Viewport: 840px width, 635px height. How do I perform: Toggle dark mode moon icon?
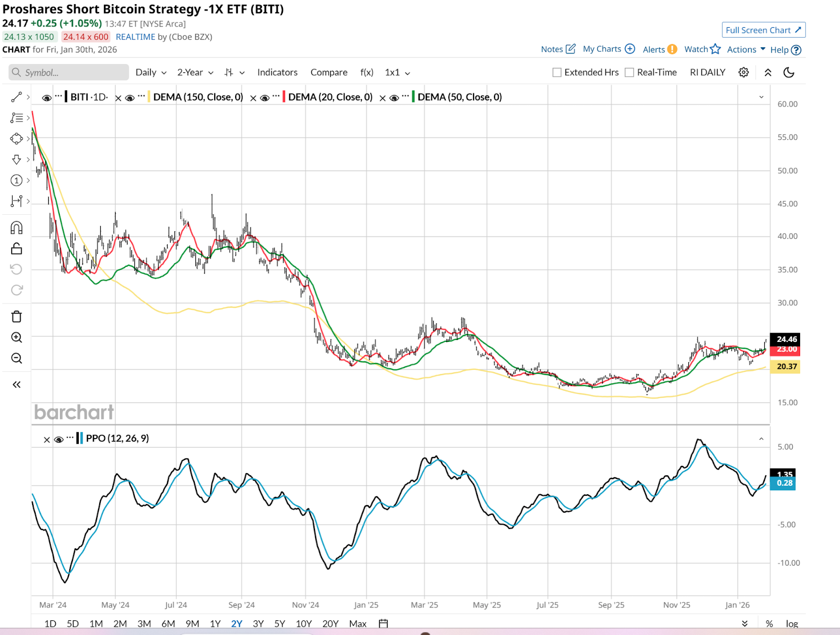[x=789, y=72]
